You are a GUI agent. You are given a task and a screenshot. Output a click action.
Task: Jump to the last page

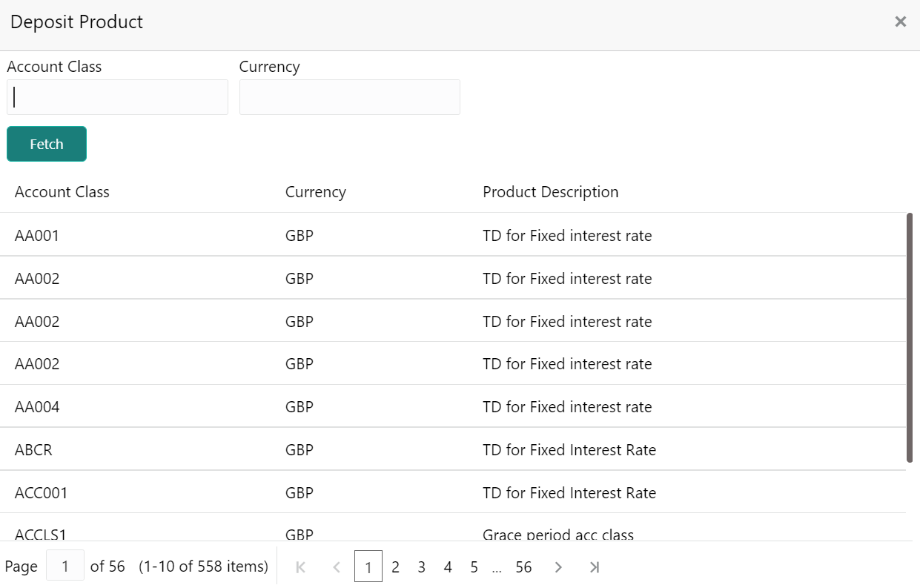click(594, 567)
